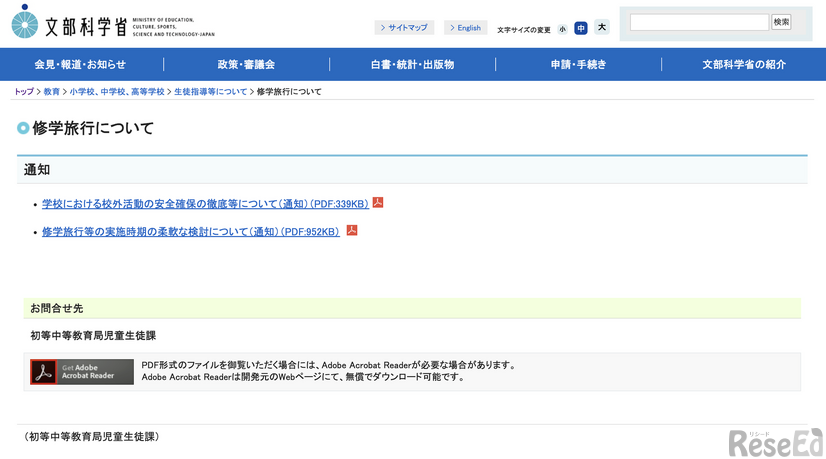Set text size to 大
826x459 pixels.
pyautogui.click(x=602, y=27)
